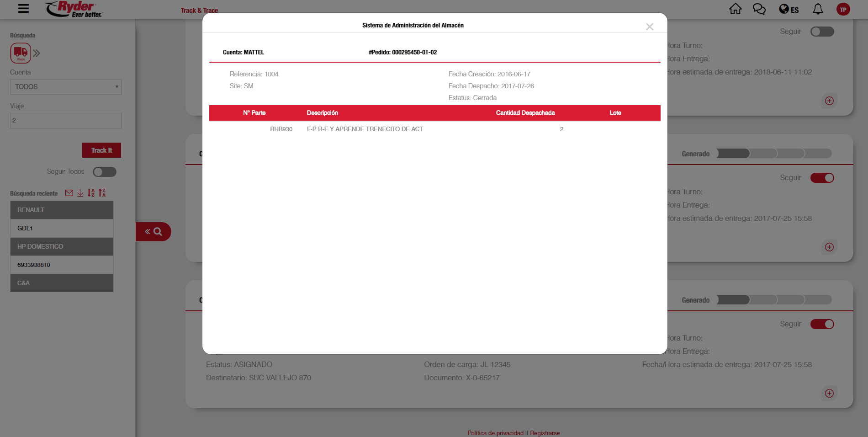The height and width of the screenshot is (437, 868).
Task: Open the Cuenta TODOS dropdown
Action: 66,87
